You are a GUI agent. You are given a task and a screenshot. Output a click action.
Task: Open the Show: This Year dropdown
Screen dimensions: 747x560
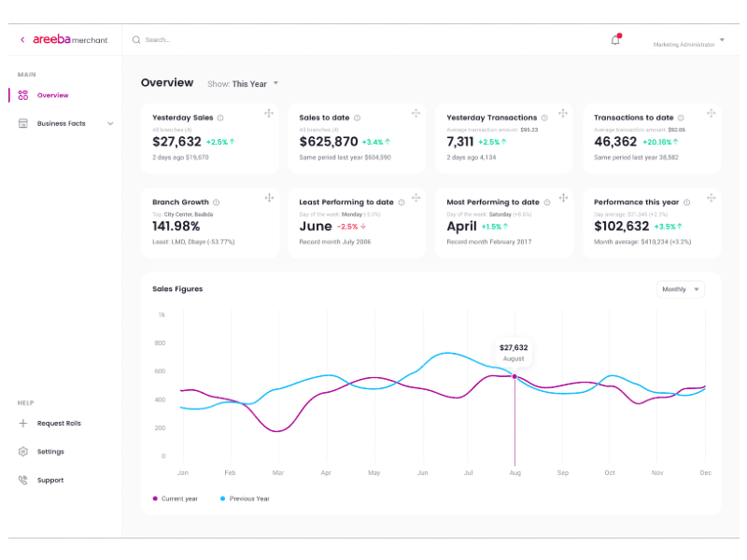[x=245, y=84]
